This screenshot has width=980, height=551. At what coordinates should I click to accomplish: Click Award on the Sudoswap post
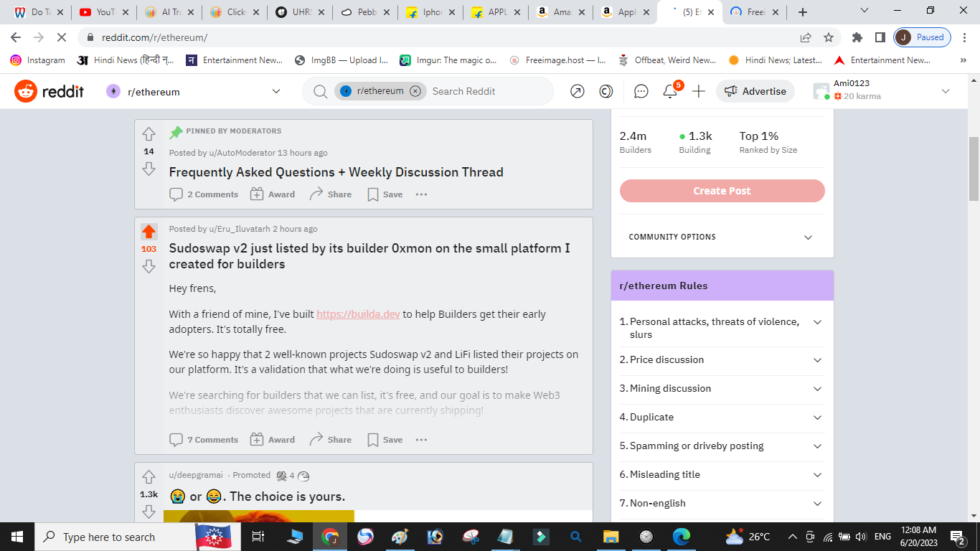tap(273, 440)
